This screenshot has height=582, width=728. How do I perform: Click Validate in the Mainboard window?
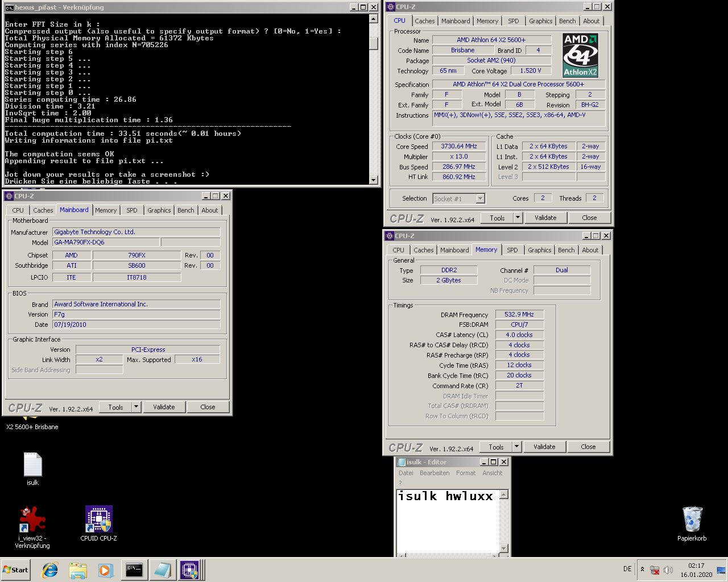(164, 407)
